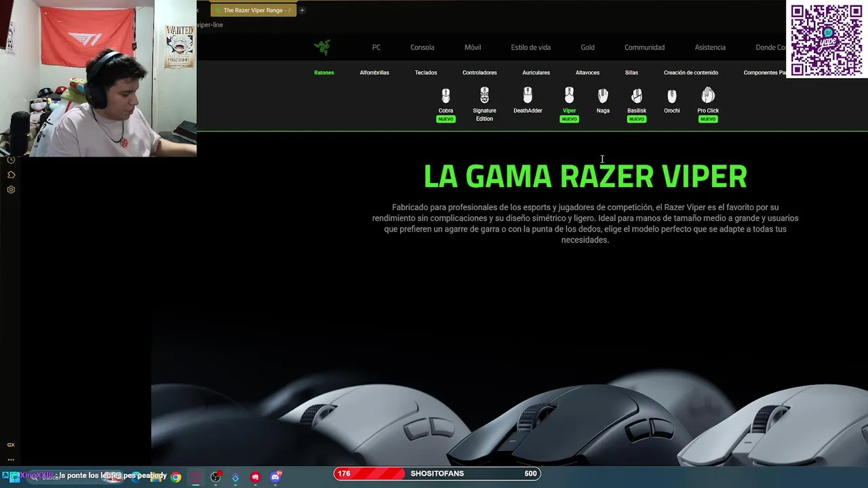The height and width of the screenshot is (488, 868).
Task: Click the viper-line address bar URL
Action: click(210, 25)
